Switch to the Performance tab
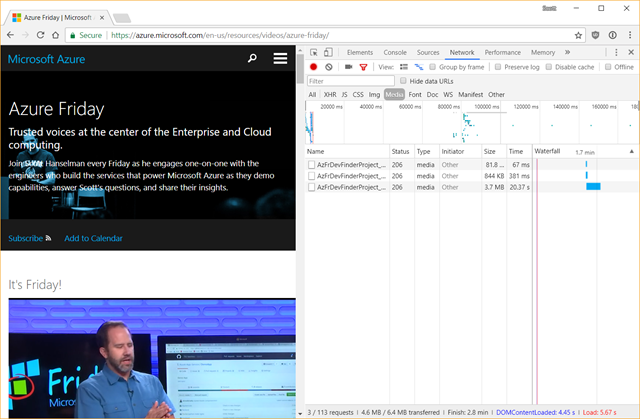The height and width of the screenshot is (419, 640). pyautogui.click(x=502, y=52)
